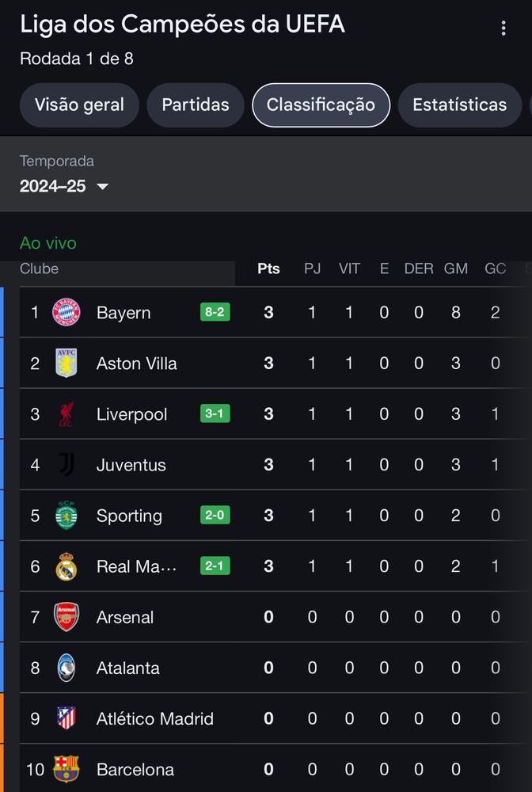Viewport: 532px width, 792px height.
Task: Click the Pts column header
Action: coord(268,269)
